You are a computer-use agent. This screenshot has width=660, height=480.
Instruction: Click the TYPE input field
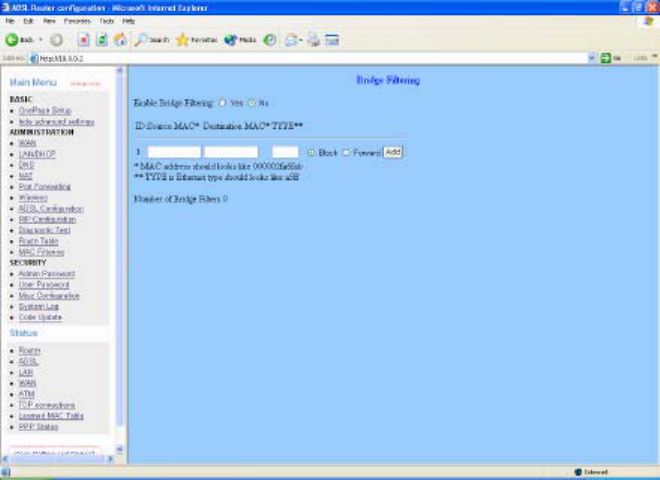click(285, 152)
